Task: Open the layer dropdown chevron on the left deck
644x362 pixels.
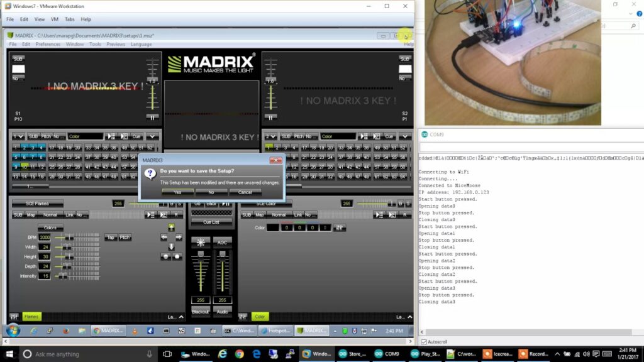Action: click(x=19, y=136)
